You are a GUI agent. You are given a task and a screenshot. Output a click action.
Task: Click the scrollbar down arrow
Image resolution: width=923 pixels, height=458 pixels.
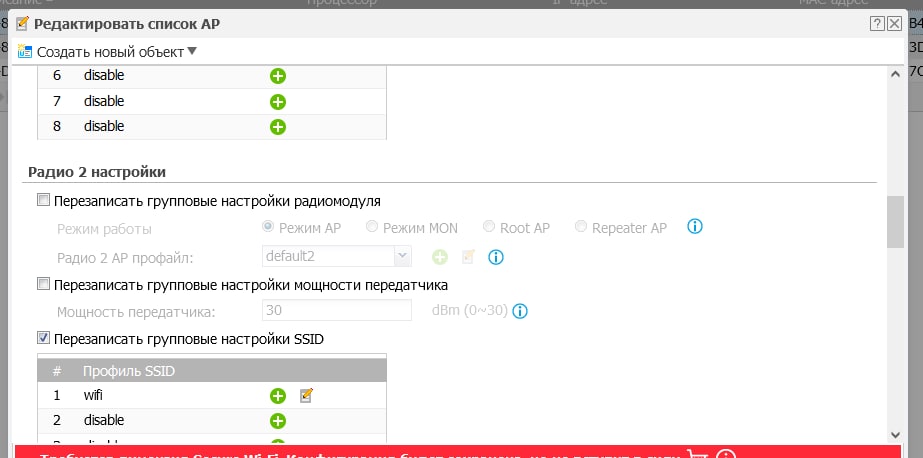point(896,433)
